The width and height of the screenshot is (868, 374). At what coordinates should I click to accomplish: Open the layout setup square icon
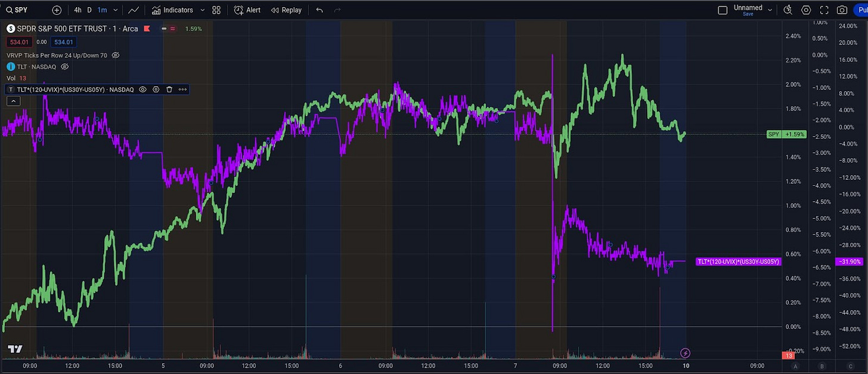[x=723, y=10]
